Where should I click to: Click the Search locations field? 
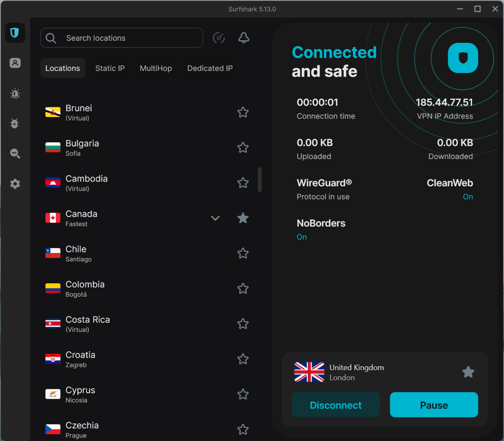tap(122, 38)
